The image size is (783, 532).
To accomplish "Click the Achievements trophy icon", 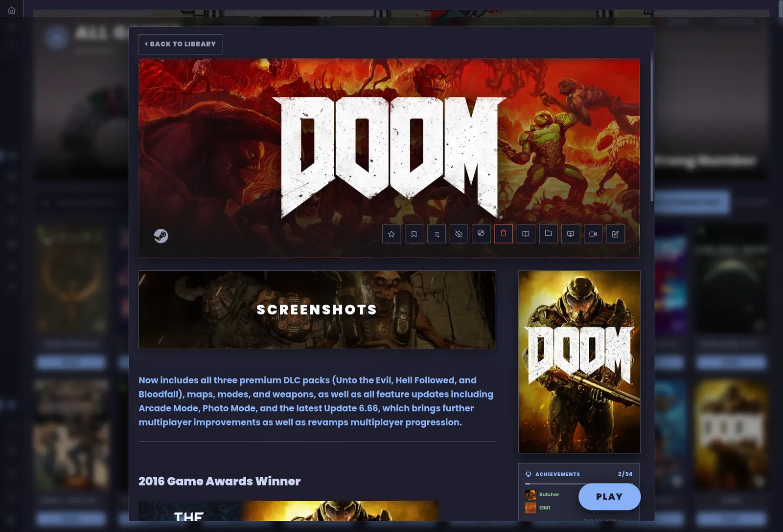I will click(528, 474).
